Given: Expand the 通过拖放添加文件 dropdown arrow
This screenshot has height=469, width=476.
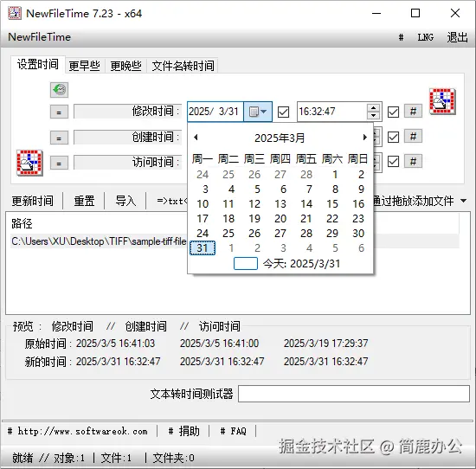Looking at the screenshot, I should click(x=463, y=201).
